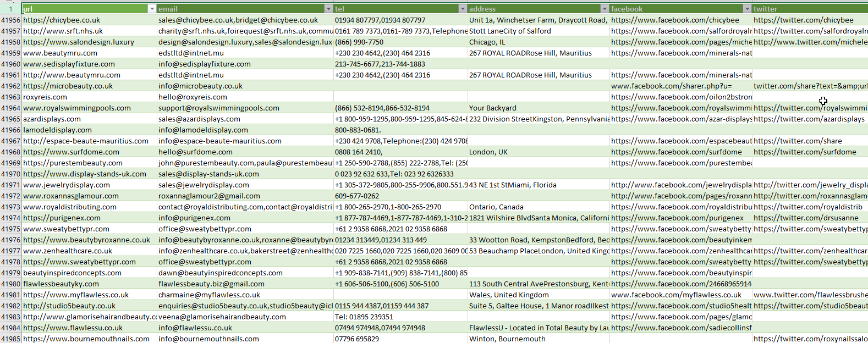Select the twitter.com/share?text= cell

[x=810, y=86]
